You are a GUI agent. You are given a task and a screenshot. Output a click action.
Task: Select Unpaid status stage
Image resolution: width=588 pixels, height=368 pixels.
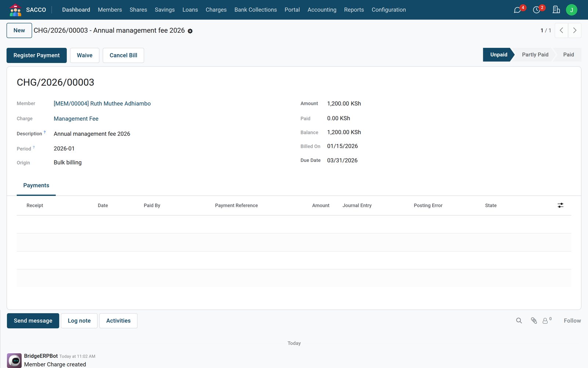coord(498,54)
